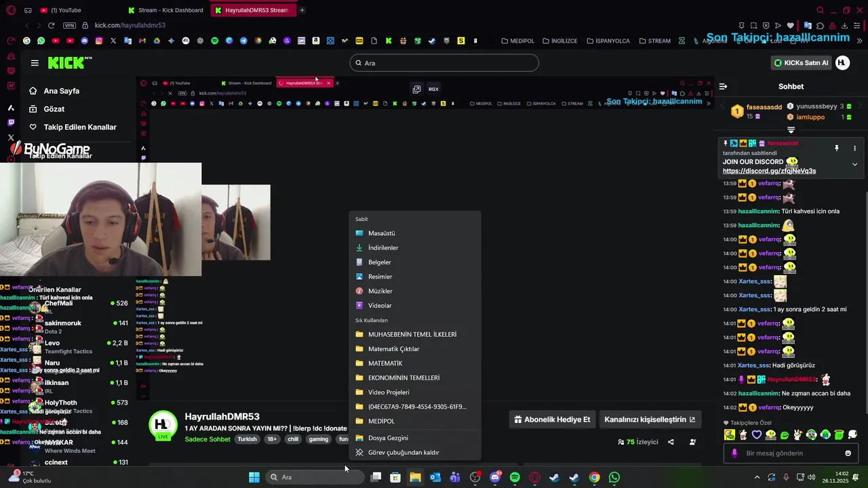Open Resimler from the jump list
Image resolution: width=868 pixels, height=488 pixels.
point(415,277)
